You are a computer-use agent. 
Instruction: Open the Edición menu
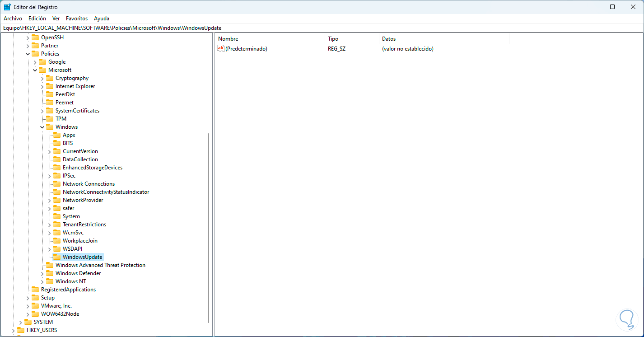click(x=37, y=19)
